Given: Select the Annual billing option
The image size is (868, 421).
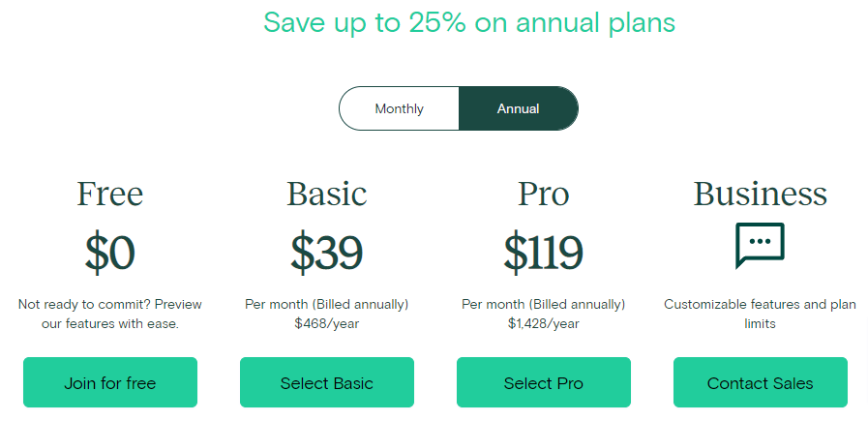Looking at the screenshot, I should click(x=518, y=108).
